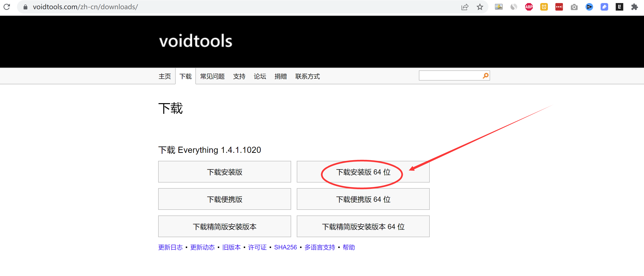Open the 多语言支持 link

point(320,247)
